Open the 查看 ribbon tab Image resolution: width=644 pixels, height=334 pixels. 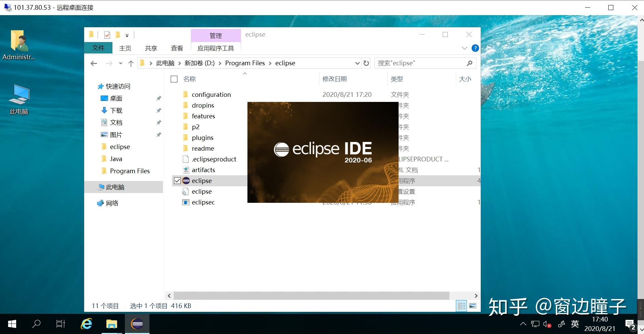177,48
